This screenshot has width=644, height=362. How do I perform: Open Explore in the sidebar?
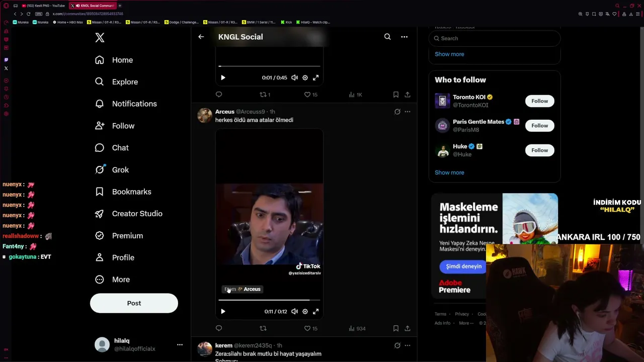[116, 82]
